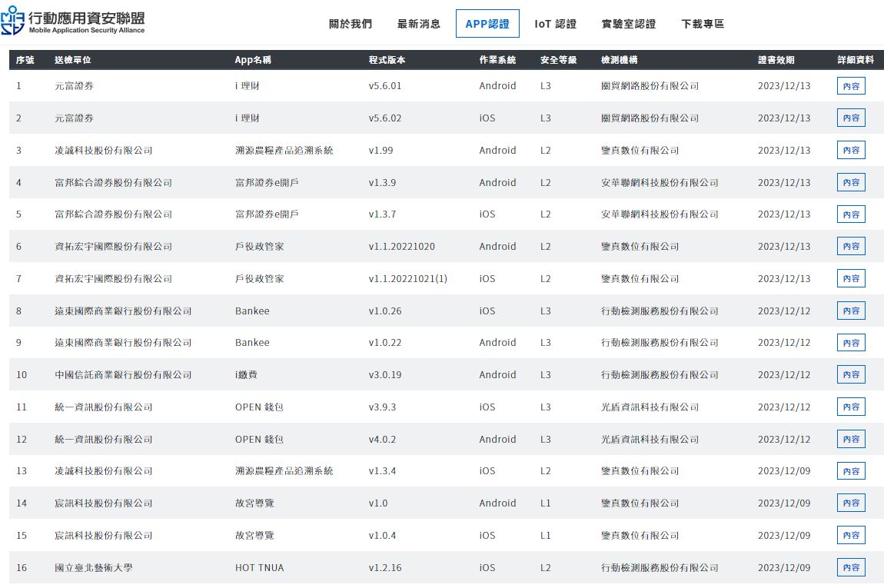Click the 檢測機構 column header
Screen dimensions: 884x588
click(x=619, y=60)
